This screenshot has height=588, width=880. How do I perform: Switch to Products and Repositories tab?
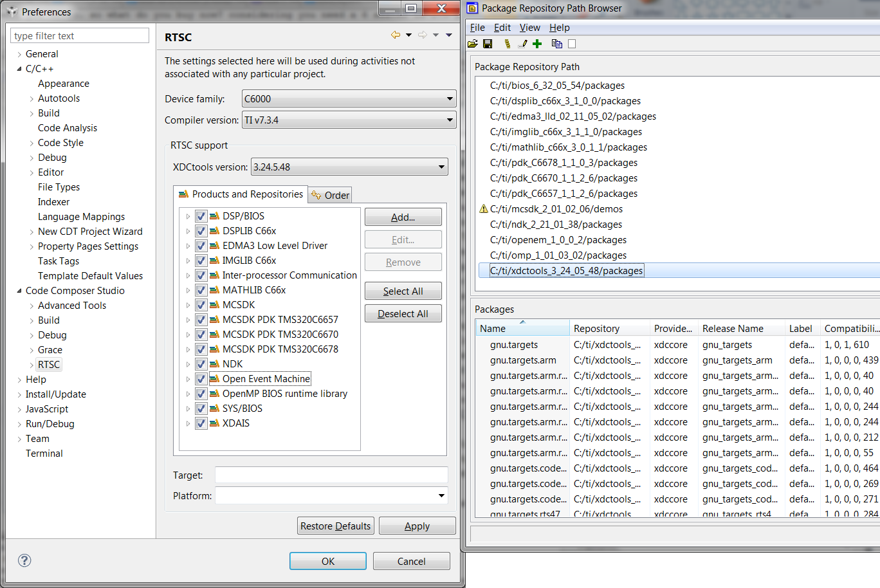(x=241, y=194)
